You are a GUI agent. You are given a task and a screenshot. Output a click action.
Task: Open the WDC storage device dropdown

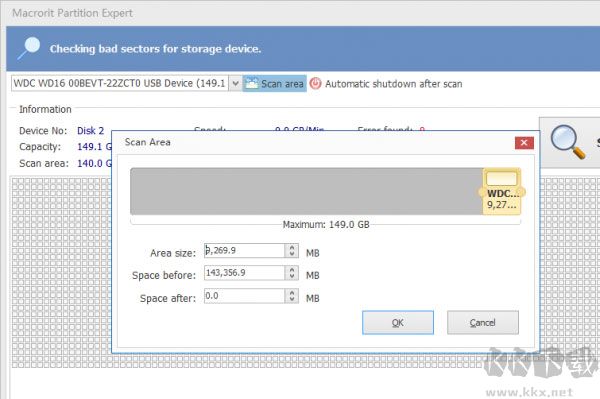coord(235,83)
